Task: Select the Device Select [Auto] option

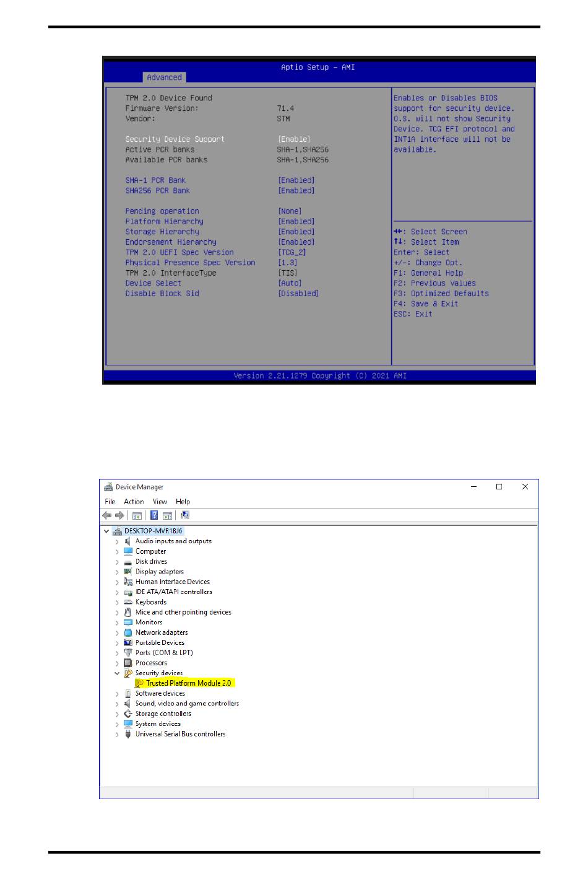Action: pyautogui.click(x=153, y=283)
